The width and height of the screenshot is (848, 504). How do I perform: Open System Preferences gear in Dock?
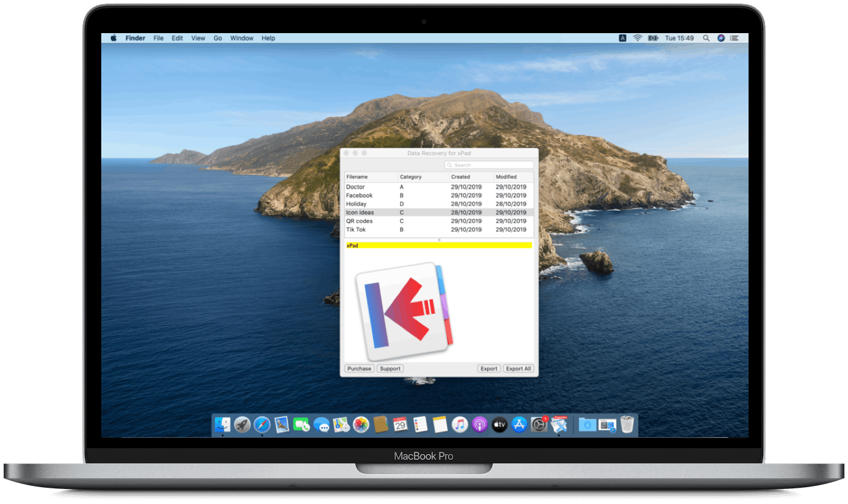[539, 425]
